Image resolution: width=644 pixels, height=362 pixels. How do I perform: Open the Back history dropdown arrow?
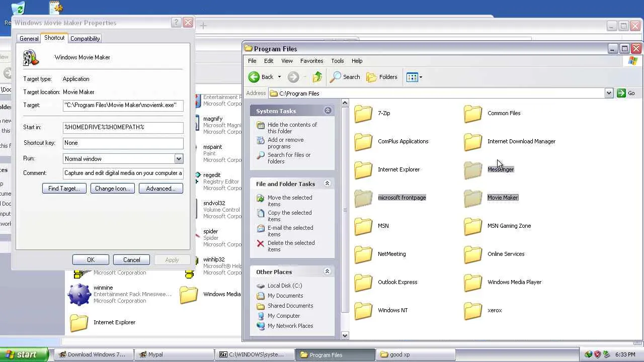pyautogui.click(x=279, y=77)
